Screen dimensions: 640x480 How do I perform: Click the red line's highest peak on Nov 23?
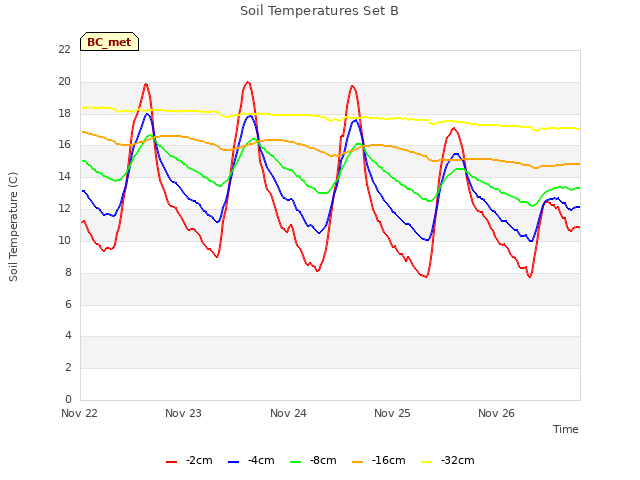point(248,82)
